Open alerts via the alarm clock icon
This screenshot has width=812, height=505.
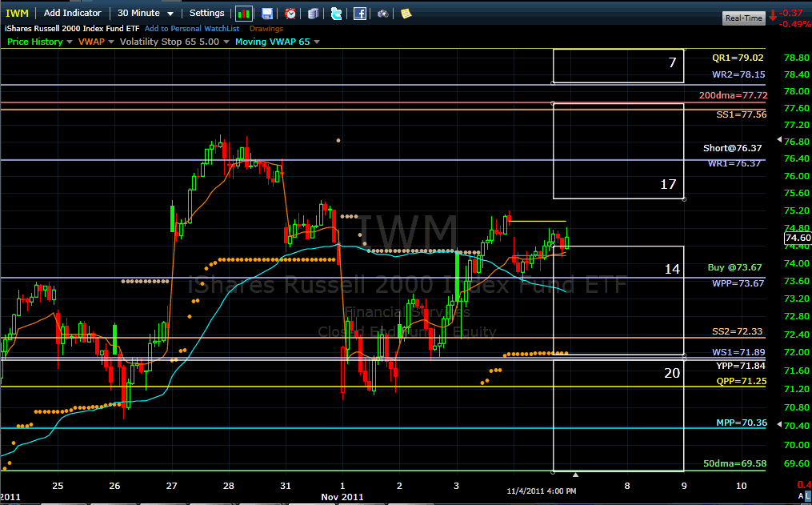click(x=290, y=14)
